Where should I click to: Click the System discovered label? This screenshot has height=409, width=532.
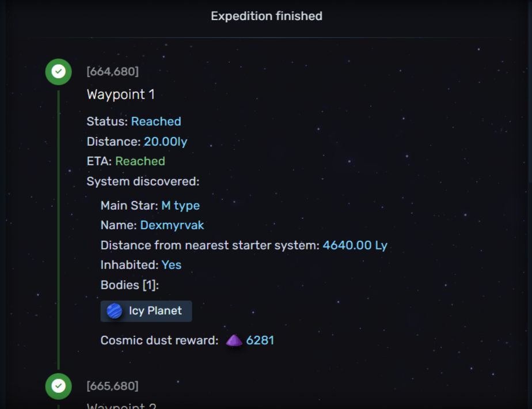(x=143, y=181)
